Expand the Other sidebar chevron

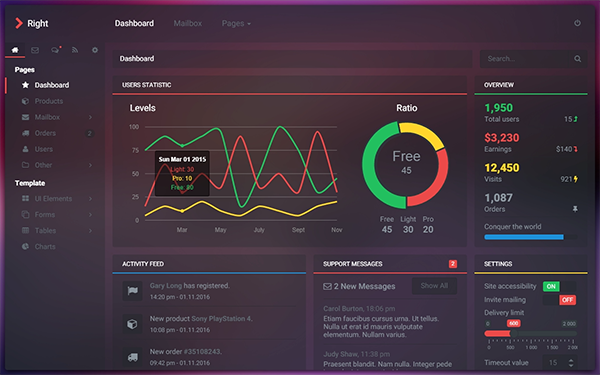pyautogui.click(x=90, y=165)
